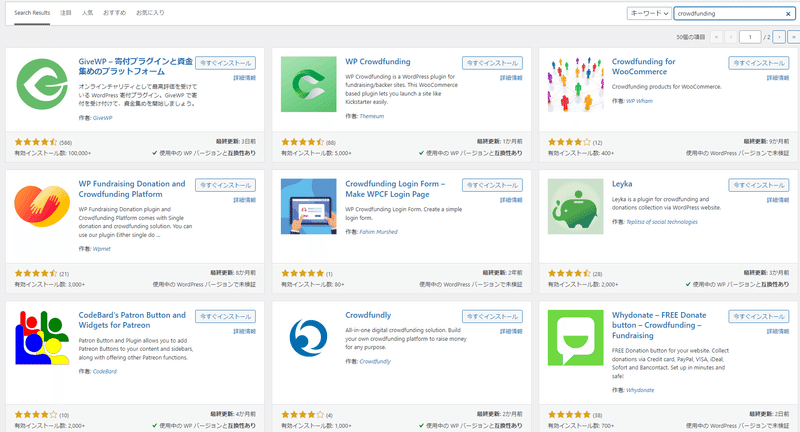Open author link Themeum
The image size is (800, 432).
[371, 116]
